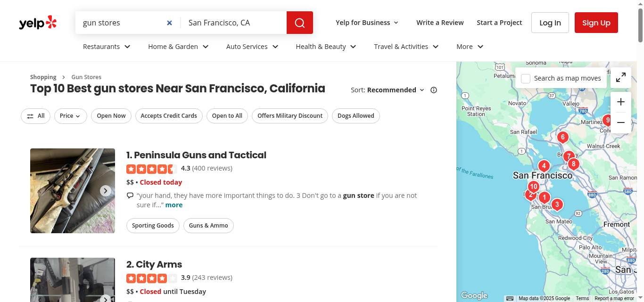Toggle the Dogs Allowed filter
Image resolution: width=644 pixels, height=302 pixels.
(356, 116)
